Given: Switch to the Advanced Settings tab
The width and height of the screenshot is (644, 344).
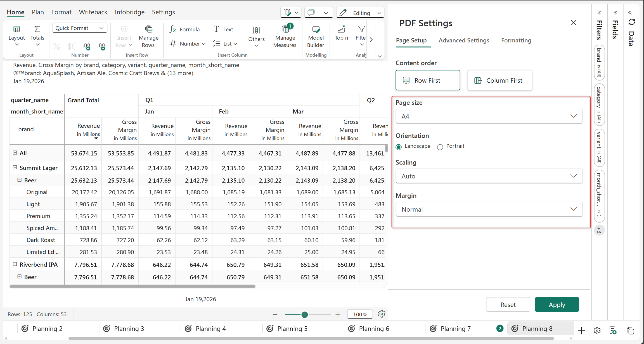Looking at the screenshot, I should coord(464,40).
